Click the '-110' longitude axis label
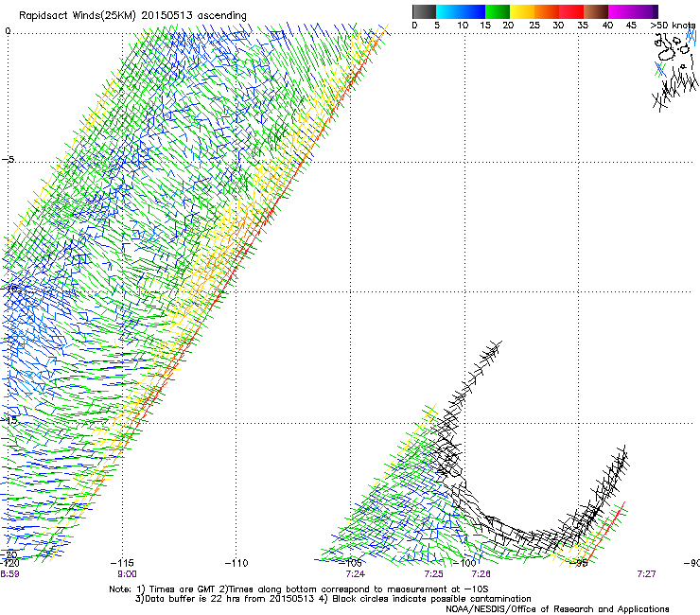The width and height of the screenshot is (700, 615). point(236,563)
